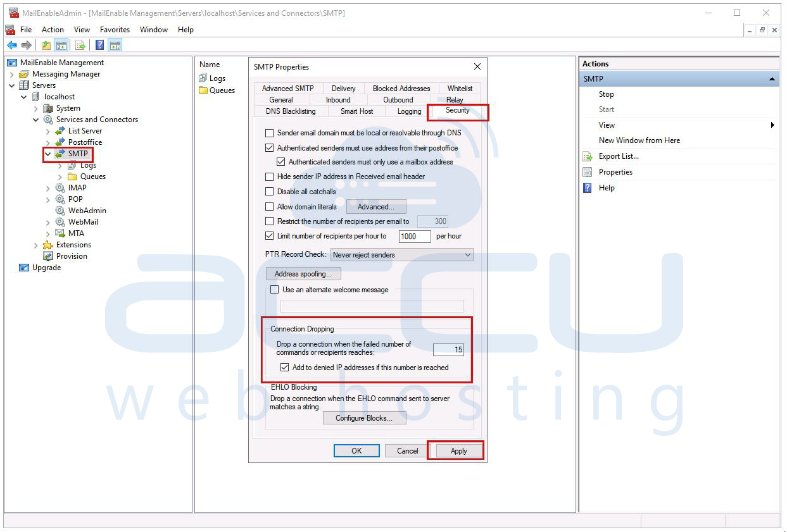Click the blue Help question mark toolbar icon
Screen dimensions: 787x532
pyautogui.click(x=100, y=45)
